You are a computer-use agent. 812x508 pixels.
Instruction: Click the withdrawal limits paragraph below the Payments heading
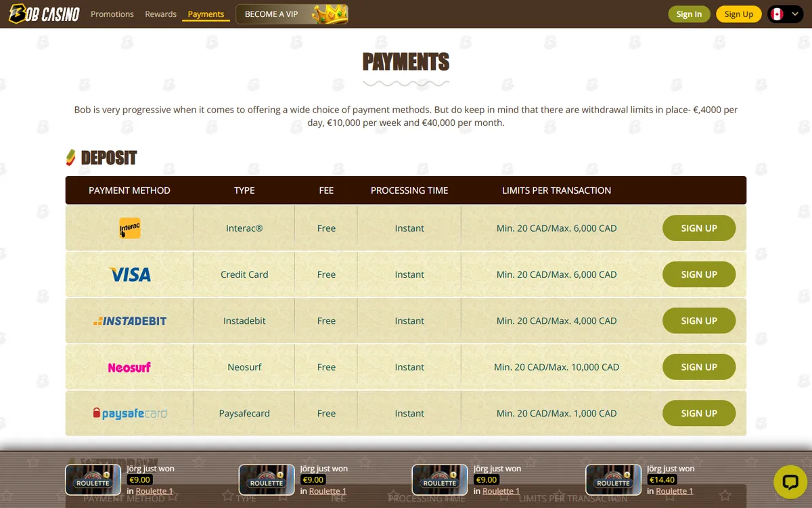[x=406, y=117]
